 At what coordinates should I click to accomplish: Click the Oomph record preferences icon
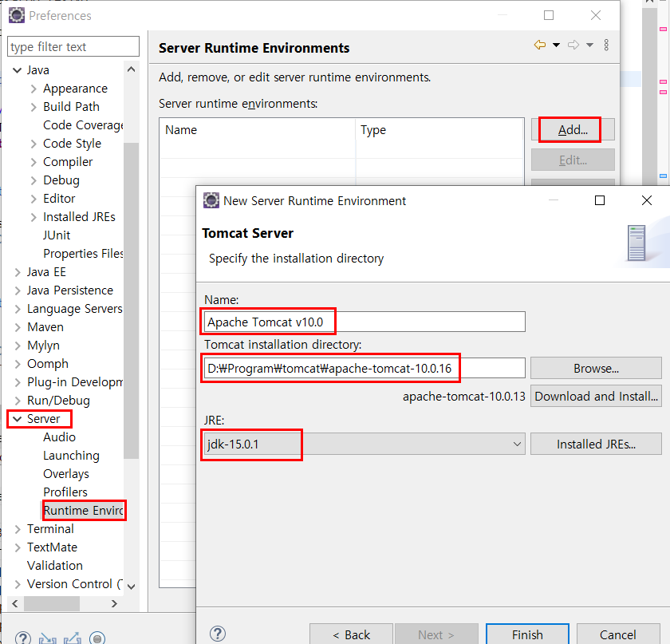tap(97, 638)
